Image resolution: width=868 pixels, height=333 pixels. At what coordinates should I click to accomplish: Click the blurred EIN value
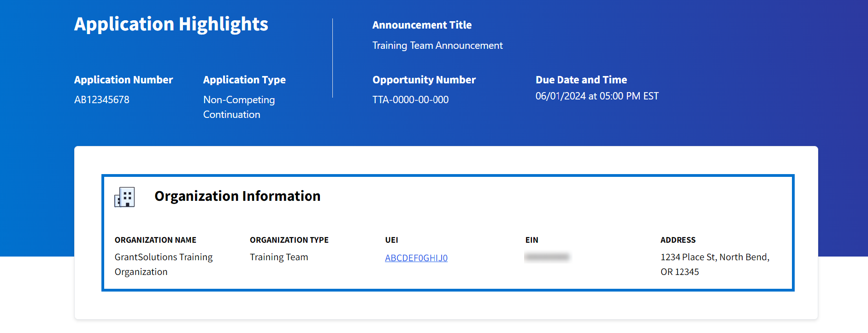[x=547, y=257]
